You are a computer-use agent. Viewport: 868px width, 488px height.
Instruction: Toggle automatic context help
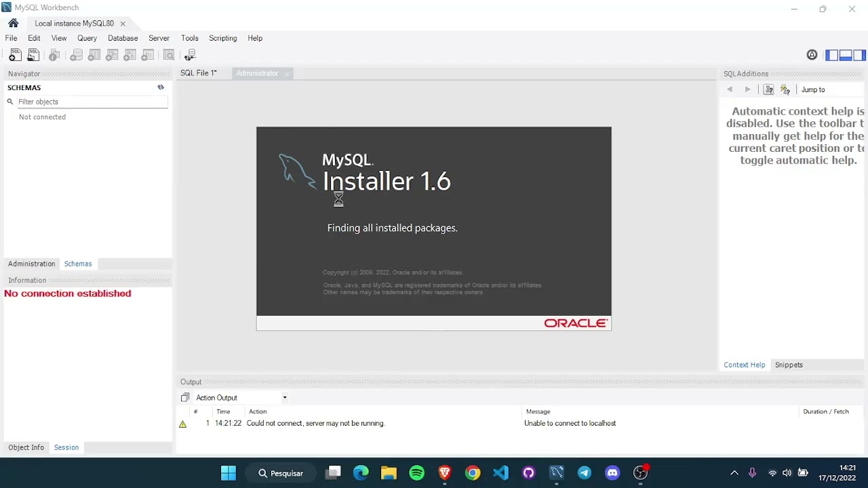point(785,89)
